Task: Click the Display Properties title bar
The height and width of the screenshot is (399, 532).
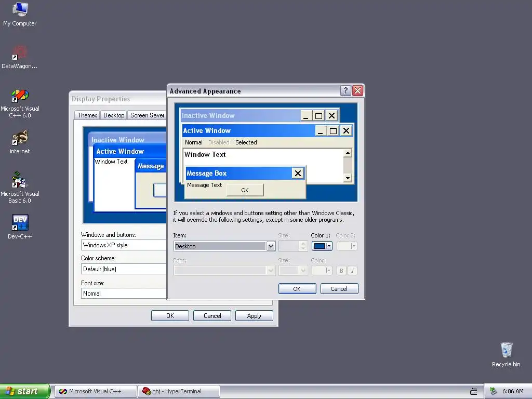Action: point(118,99)
